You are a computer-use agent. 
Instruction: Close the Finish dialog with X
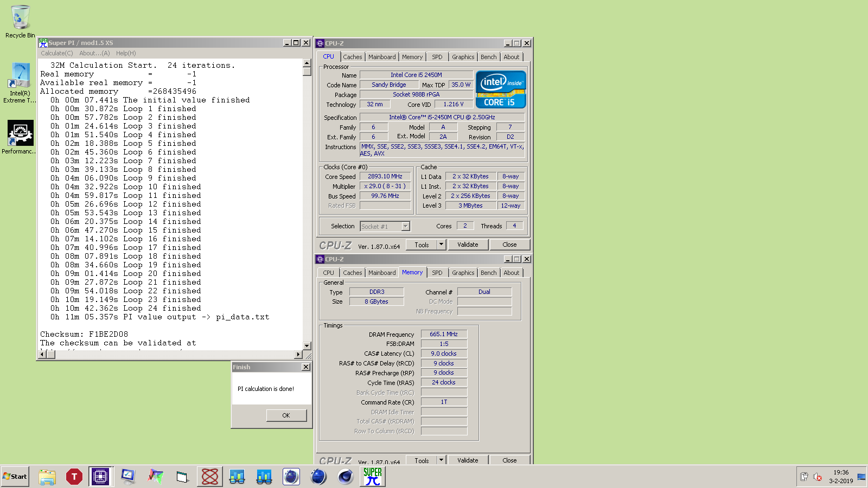point(306,367)
